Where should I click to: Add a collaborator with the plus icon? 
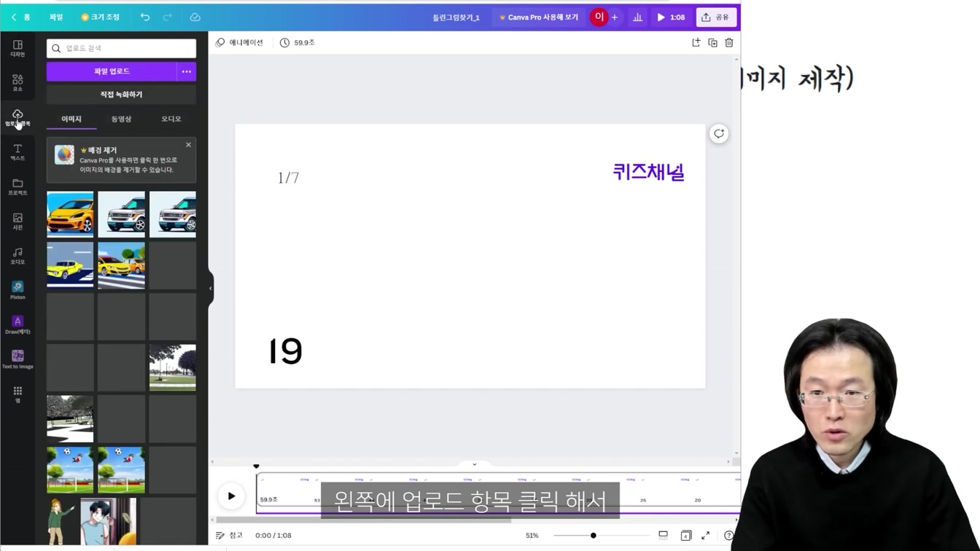pos(615,17)
